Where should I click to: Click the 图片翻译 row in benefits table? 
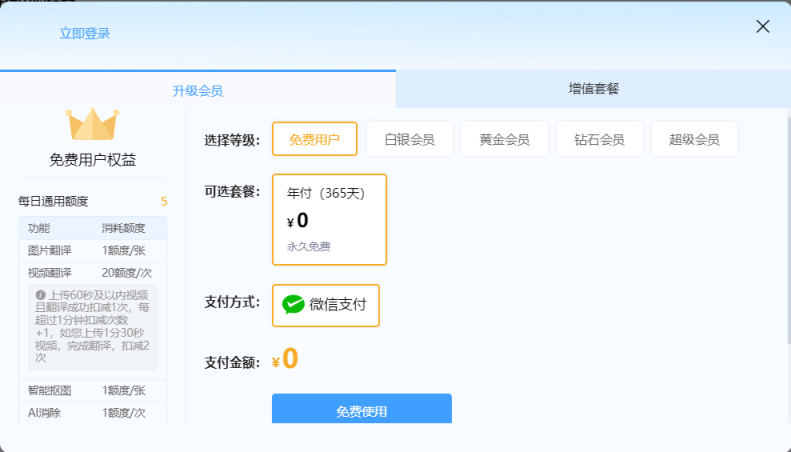(92, 250)
